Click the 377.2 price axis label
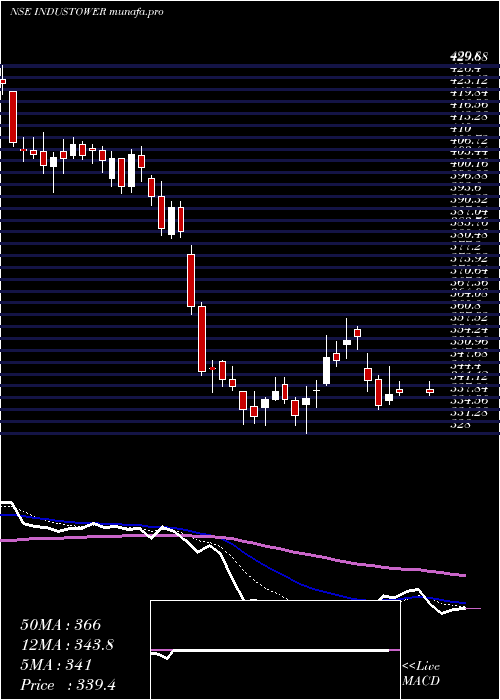 point(465,247)
